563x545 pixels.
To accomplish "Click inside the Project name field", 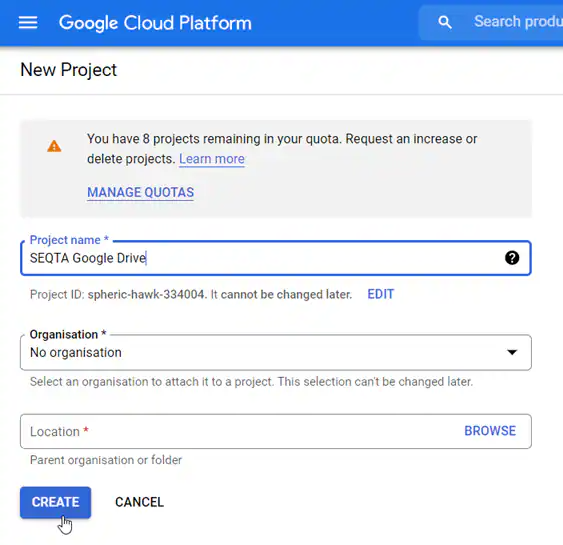I will click(276, 258).
